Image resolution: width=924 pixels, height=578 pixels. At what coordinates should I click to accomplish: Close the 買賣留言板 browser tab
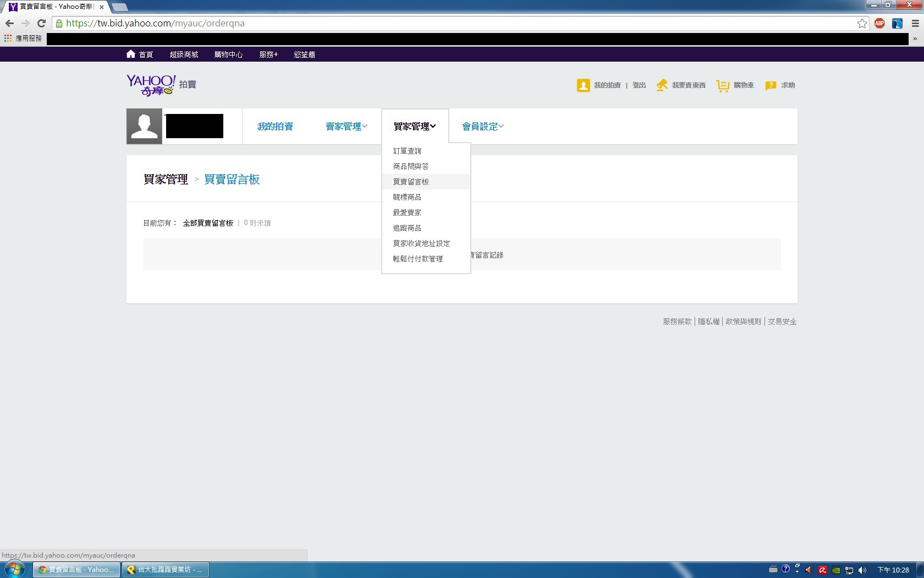pos(102,7)
